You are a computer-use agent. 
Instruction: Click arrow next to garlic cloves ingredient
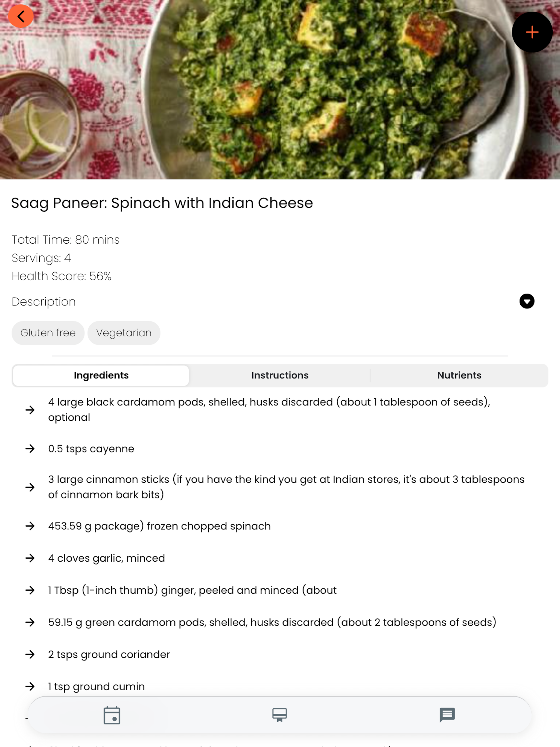click(x=30, y=558)
